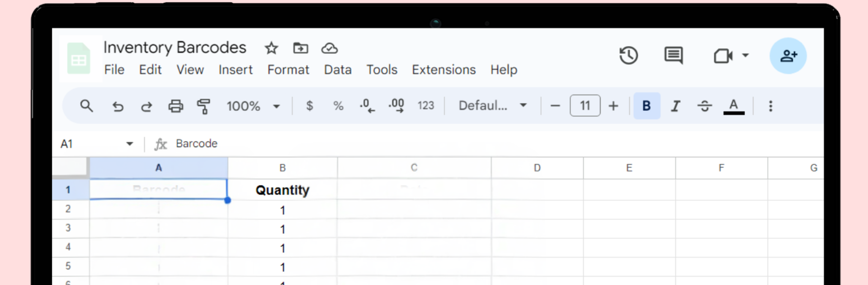The image size is (868, 285).
Task: Open the Default font dropdown
Action: (493, 106)
